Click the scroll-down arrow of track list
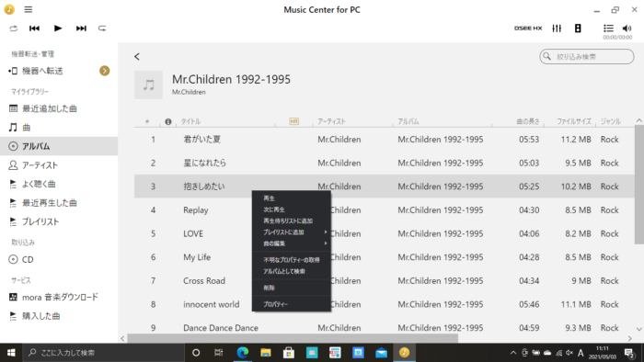Viewport: 644px width, 362px height. 639,329
